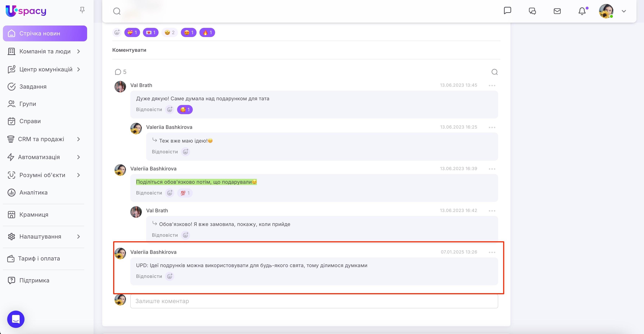Open the mail envelope icon
The width and height of the screenshot is (644, 334).
click(x=557, y=11)
